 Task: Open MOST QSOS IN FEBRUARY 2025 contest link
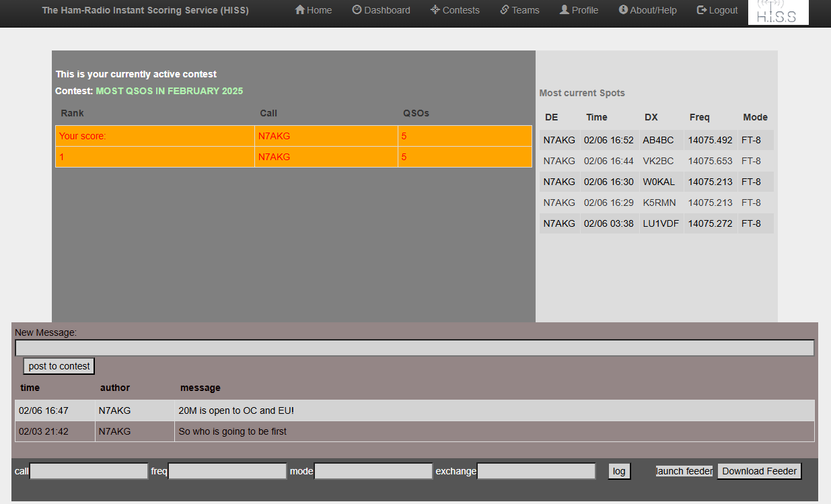click(170, 91)
